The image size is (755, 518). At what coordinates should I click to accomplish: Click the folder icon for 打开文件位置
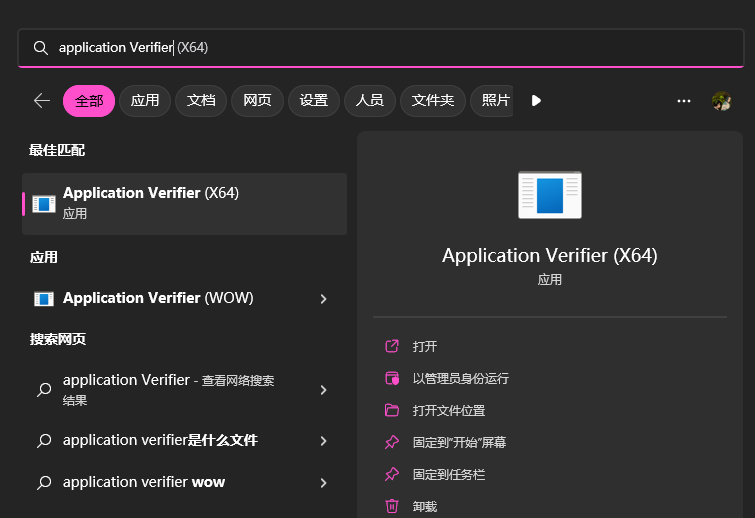pos(392,410)
